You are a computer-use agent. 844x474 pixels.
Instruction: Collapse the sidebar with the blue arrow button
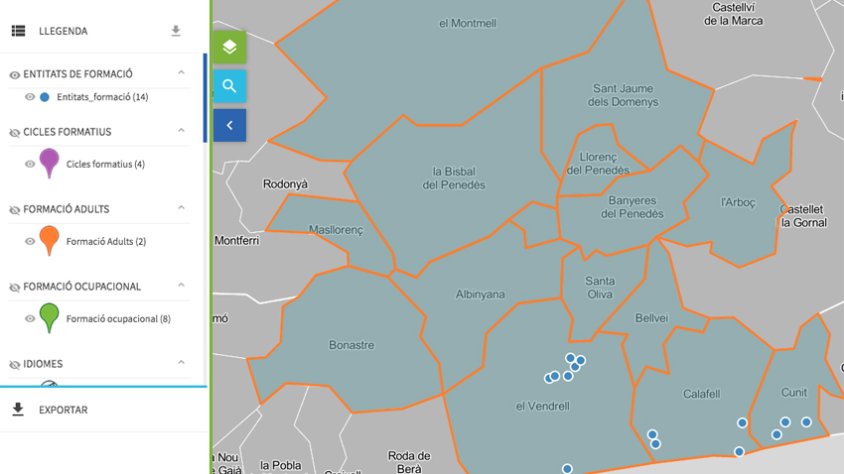(x=230, y=125)
